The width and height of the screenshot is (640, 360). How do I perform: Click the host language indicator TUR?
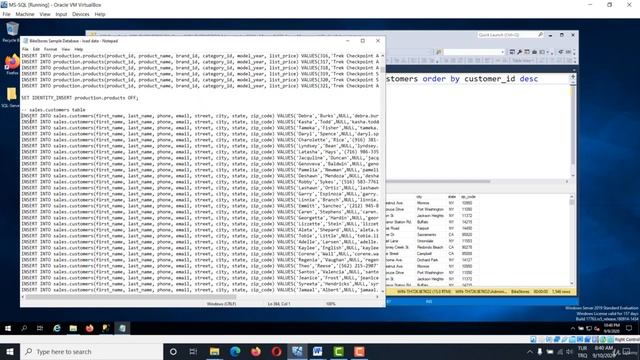click(582, 348)
